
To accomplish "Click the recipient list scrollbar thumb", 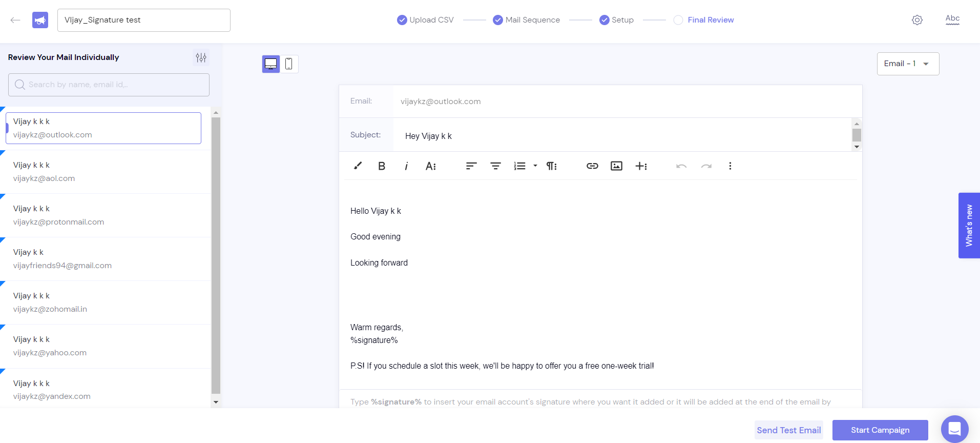I will [x=216, y=255].
